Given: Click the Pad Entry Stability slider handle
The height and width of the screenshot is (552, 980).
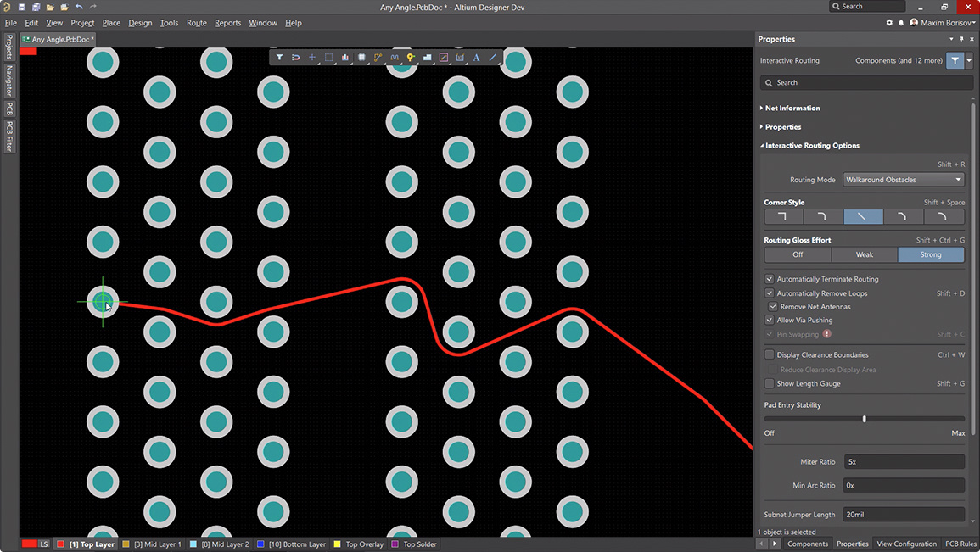Looking at the screenshot, I should click(x=864, y=419).
